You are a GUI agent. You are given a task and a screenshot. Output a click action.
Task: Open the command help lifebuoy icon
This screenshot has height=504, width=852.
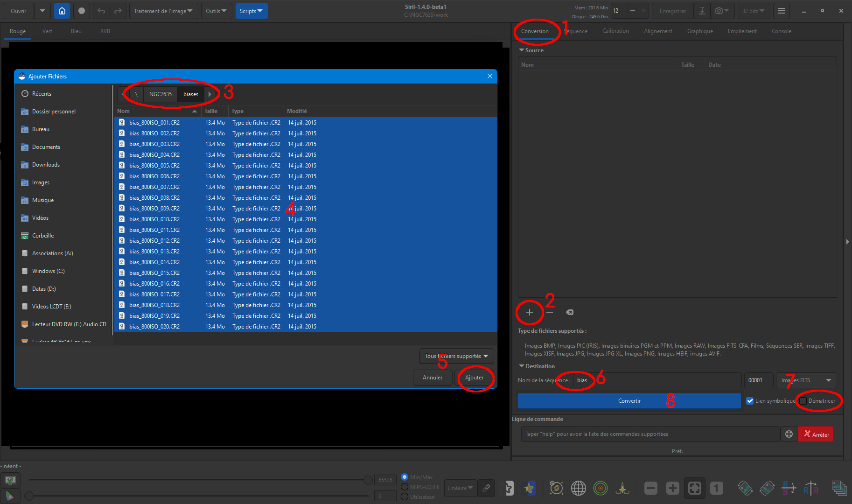pyautogui.click(x=789, y=434)
